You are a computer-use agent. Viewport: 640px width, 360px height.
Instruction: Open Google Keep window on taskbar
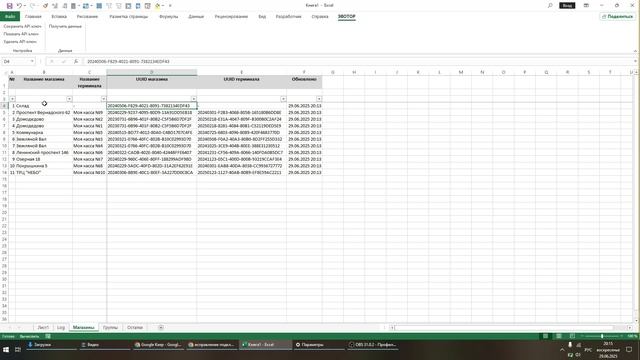158,345
